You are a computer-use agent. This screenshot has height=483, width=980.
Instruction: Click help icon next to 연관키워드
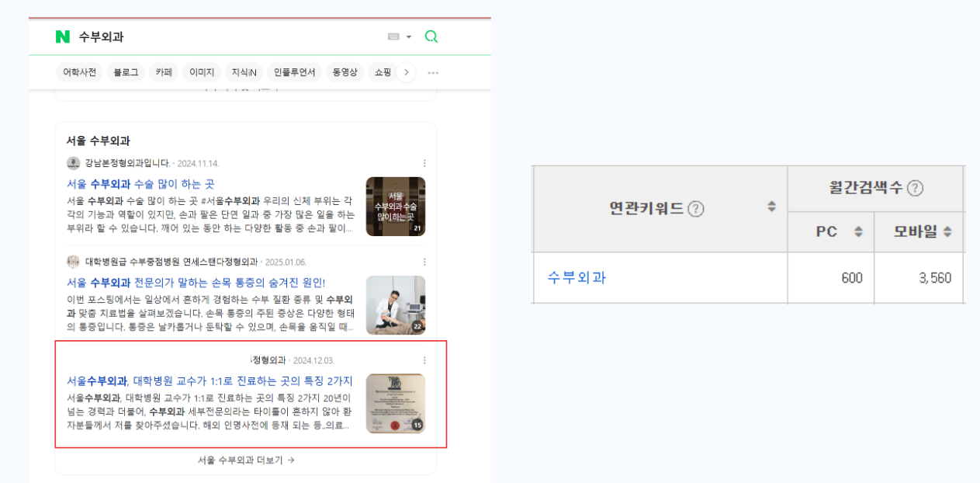tap(696, 208)
